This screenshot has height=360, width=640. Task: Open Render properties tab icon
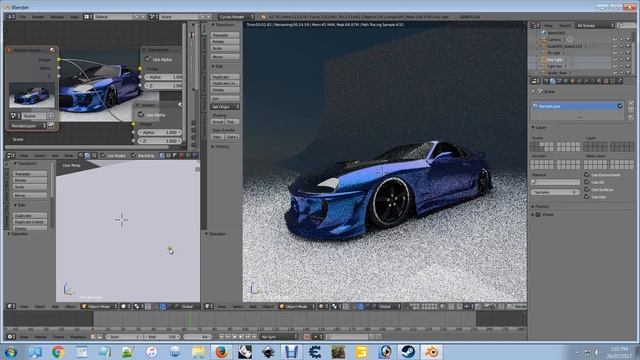[x=546, y=81]
